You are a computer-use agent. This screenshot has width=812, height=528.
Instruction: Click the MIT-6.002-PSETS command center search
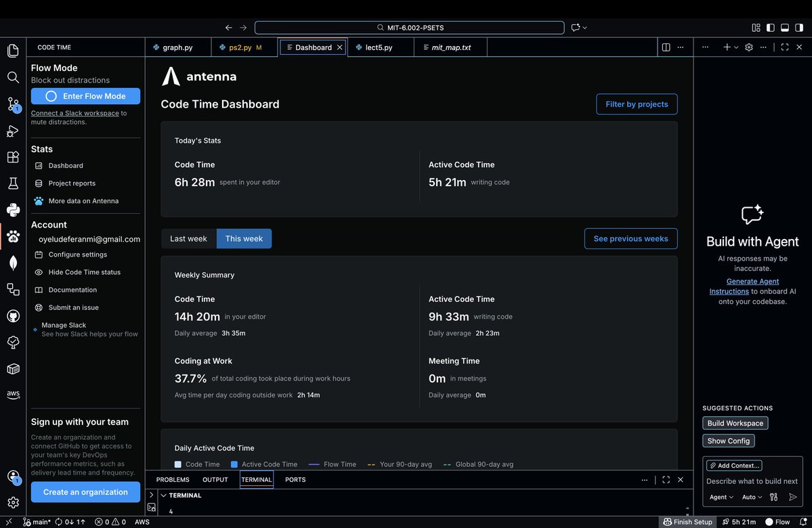[x=409, y=28]
